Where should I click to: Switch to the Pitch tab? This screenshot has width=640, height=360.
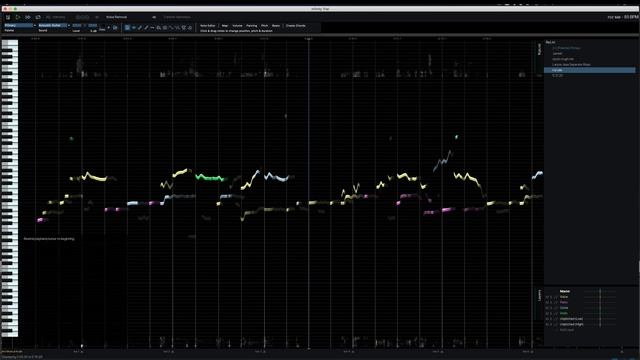click(264, 26)
